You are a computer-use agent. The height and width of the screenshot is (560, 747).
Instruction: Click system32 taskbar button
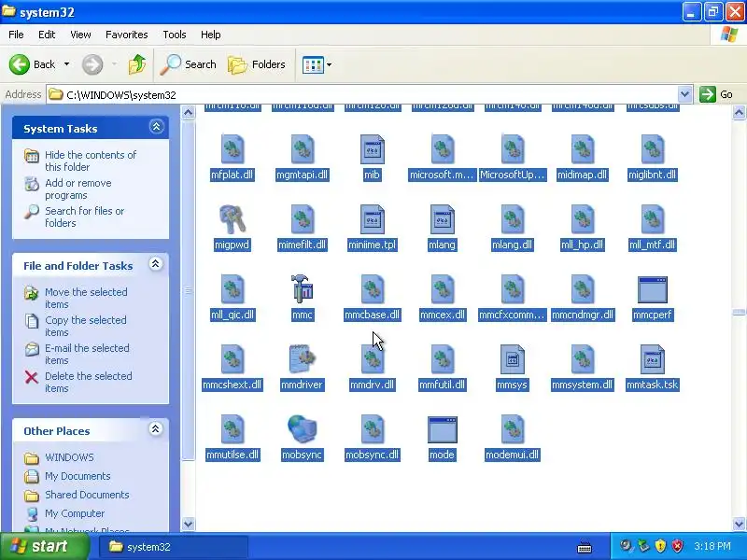click(174, 547)
